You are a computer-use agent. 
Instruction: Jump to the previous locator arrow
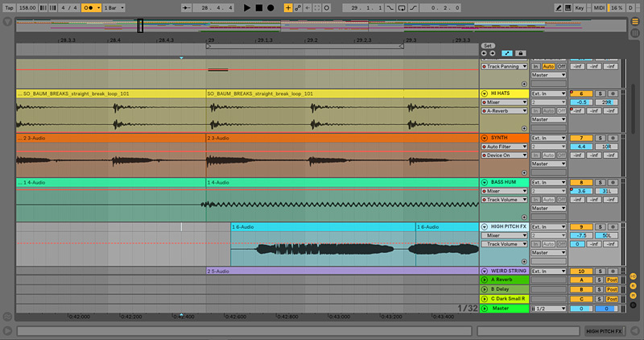[x=485, y=52]
